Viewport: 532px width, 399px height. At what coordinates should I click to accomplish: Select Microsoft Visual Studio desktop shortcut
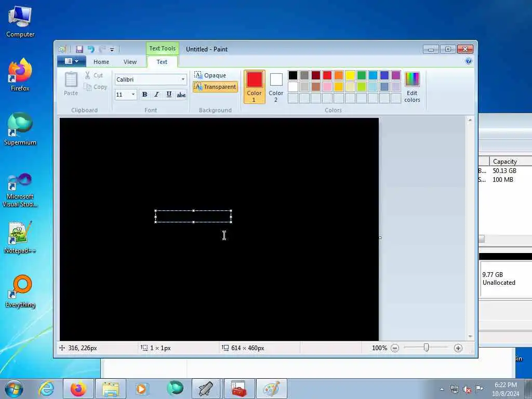point(20,190)
